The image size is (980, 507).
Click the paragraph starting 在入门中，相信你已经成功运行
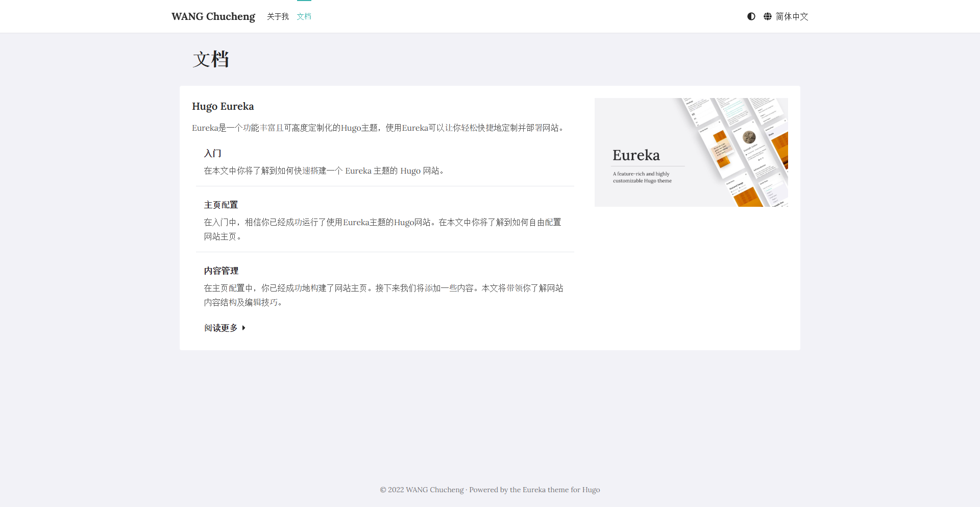(383, 229)
